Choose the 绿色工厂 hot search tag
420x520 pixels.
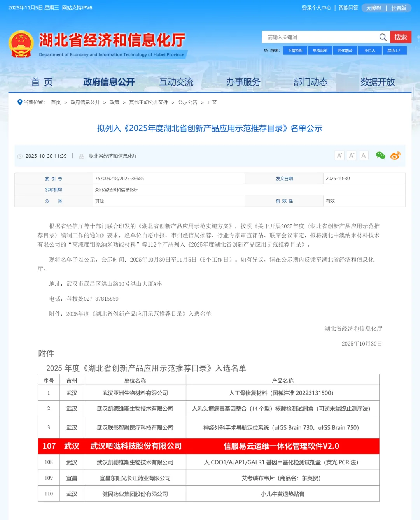(394, 51)
